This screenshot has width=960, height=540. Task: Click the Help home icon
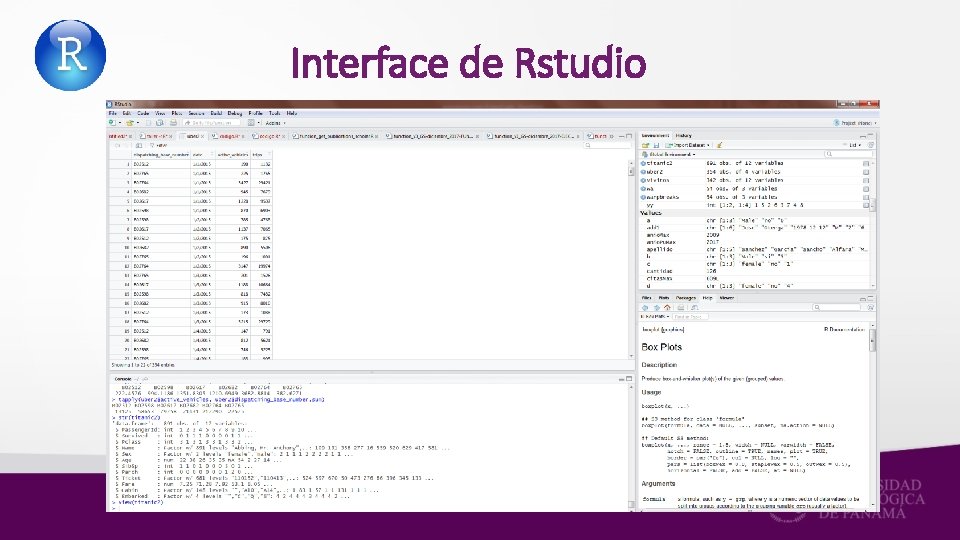(x=667, y=307)
